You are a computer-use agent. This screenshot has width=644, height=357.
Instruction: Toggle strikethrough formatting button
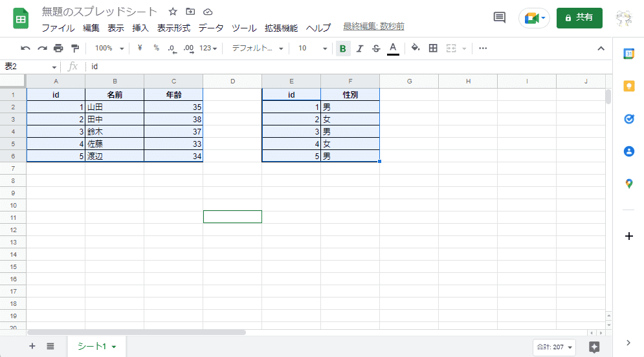376,48
